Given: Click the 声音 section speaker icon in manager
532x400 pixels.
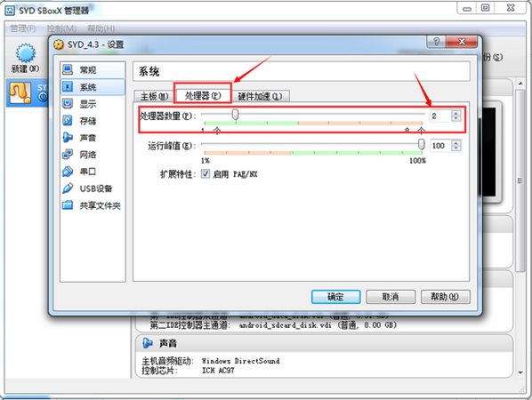Looking at the screenshot, I should click(x=148, y=343).
